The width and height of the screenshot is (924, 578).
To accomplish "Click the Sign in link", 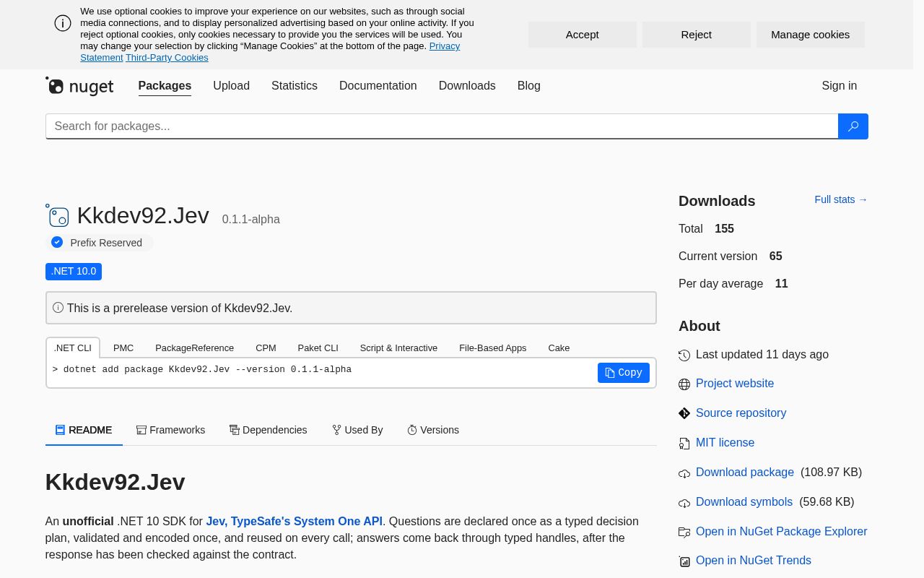I will point(840,86).
